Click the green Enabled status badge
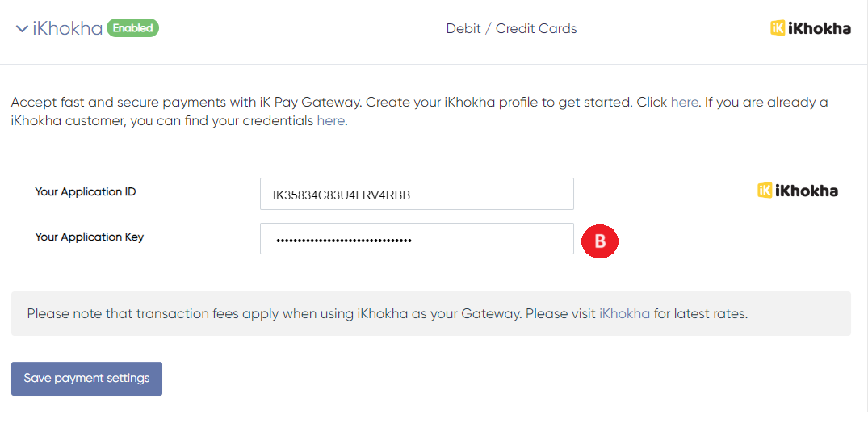 (x=132, y=28)
